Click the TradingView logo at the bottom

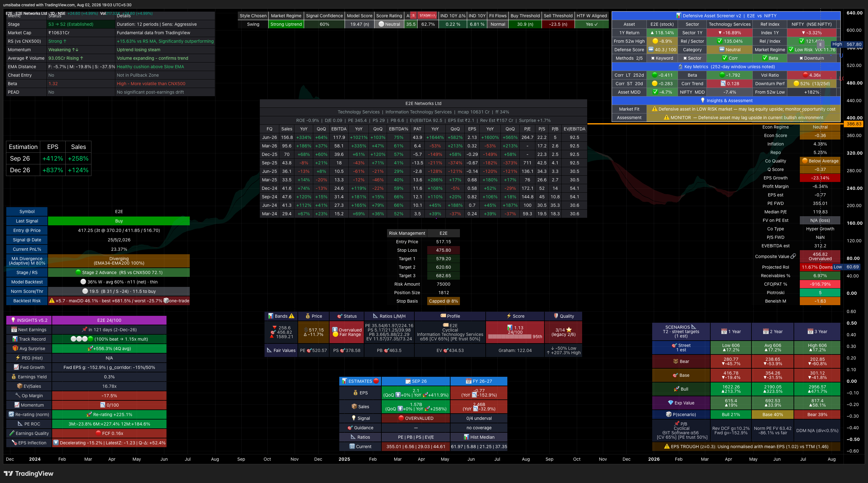click(28, 474)
